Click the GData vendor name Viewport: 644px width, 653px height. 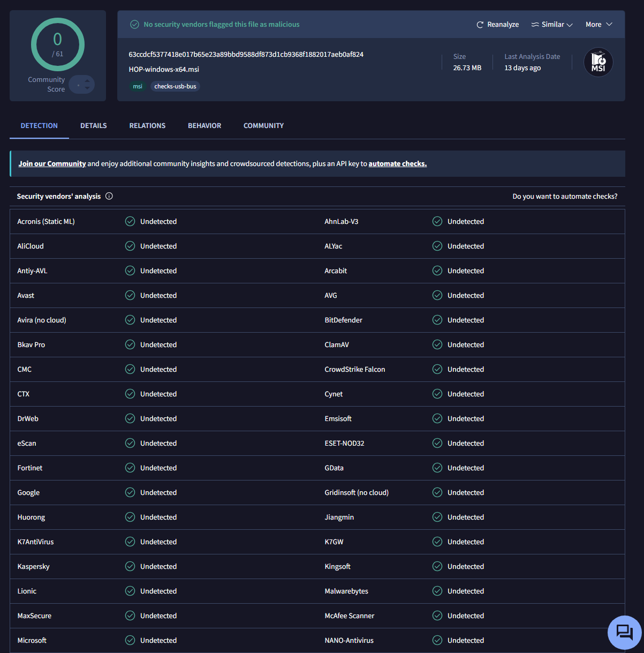pyautogui.click(x=334, y=468)
